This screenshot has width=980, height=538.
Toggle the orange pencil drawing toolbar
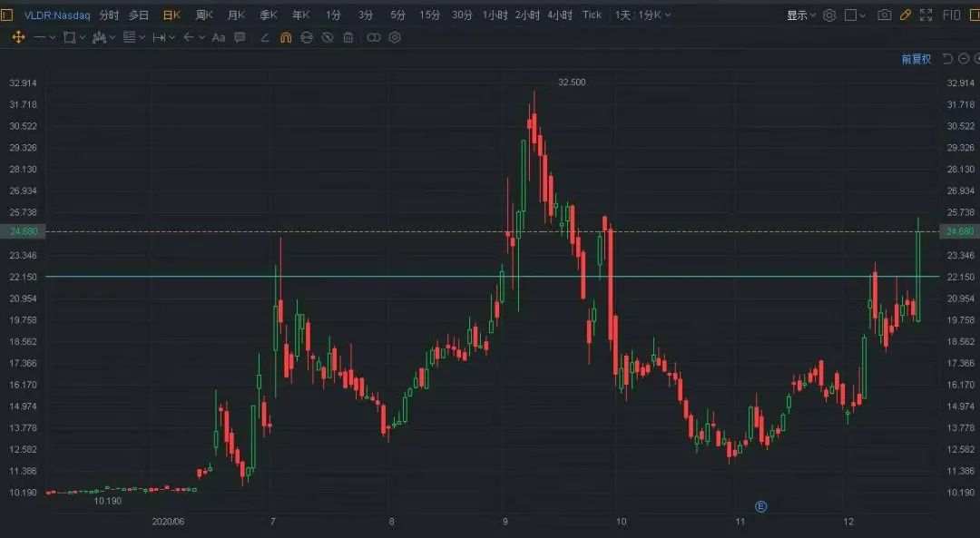[905, 15]
